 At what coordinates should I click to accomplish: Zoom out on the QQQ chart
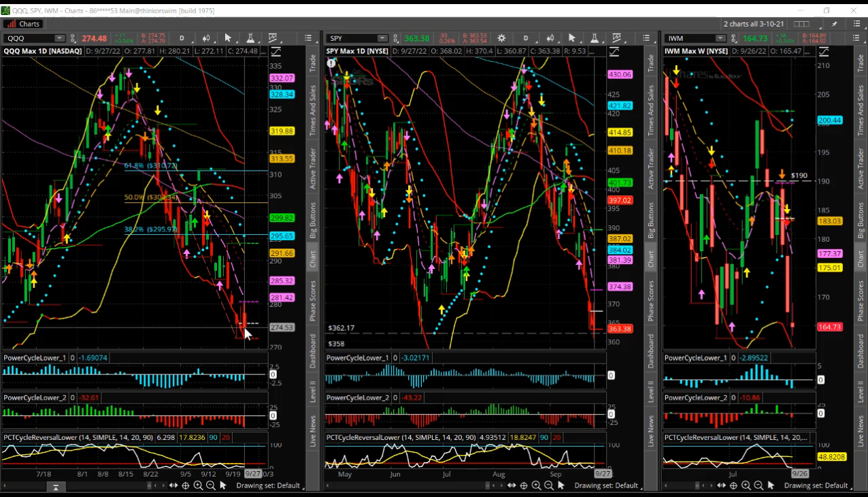210,485
